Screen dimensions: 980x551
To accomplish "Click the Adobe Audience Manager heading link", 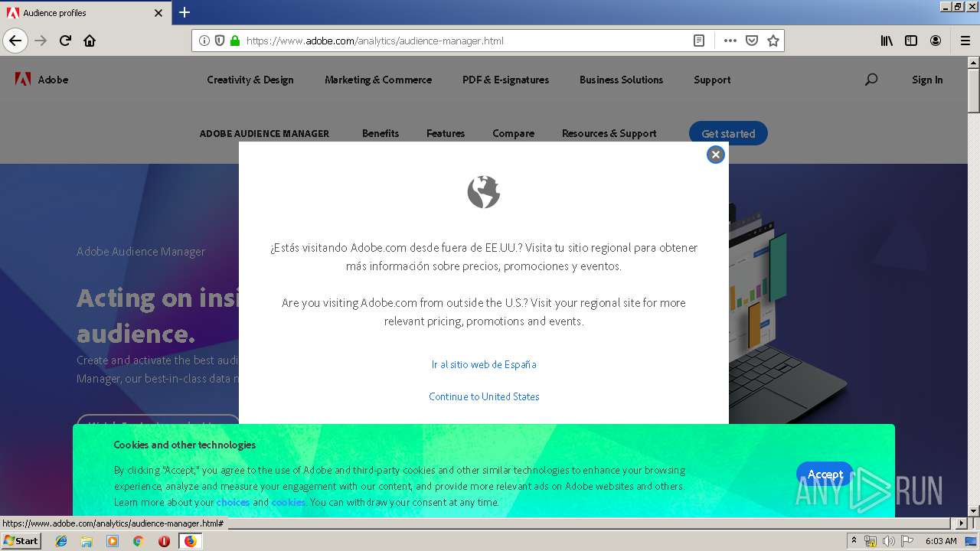I will click(x=264, y=133).
